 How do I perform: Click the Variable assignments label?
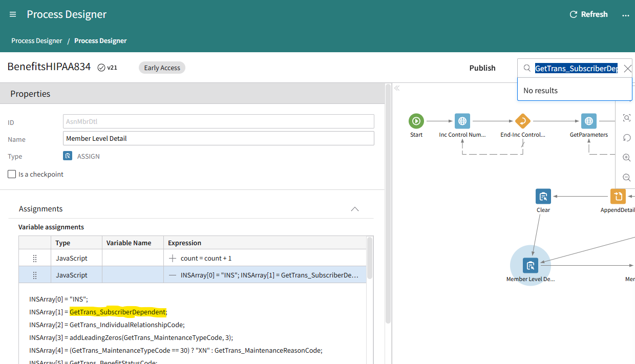pyautogui.click(x=51, y=227)
